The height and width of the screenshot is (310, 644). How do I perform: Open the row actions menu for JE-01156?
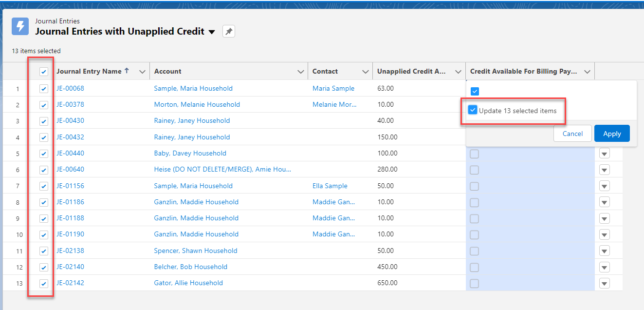click(x=604, y=186)
